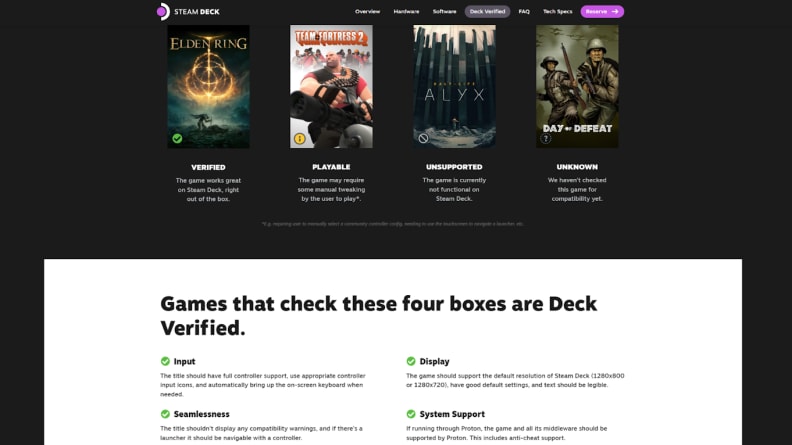Select the Deck Verified nav tab
Viewport: 792px width, 445px height.
click(487, 11)
